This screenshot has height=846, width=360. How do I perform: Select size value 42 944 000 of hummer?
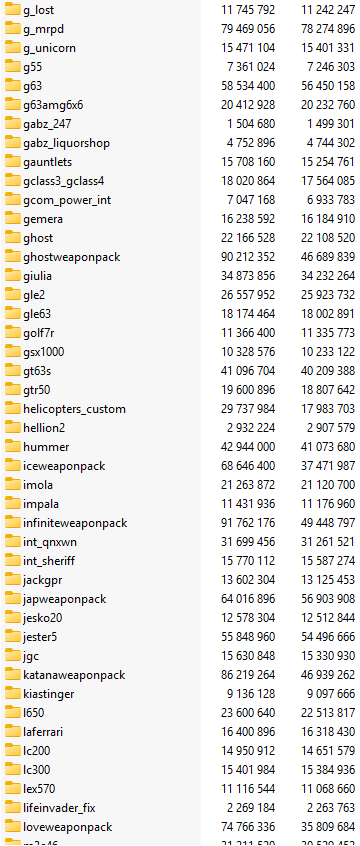click(248, 447)
